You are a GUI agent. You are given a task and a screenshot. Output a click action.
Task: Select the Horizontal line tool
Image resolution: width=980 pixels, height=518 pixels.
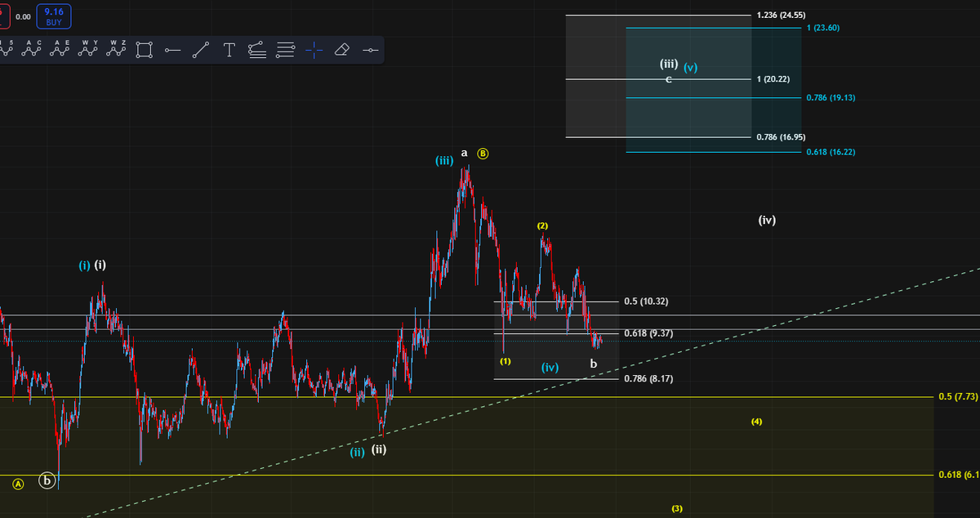[370, 51]
